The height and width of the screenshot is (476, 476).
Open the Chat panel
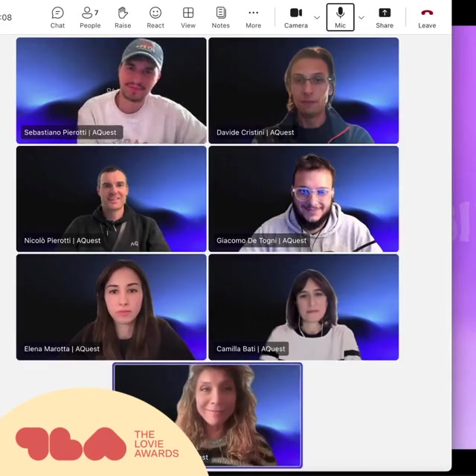pyautogui.click(x=57, y=18)
